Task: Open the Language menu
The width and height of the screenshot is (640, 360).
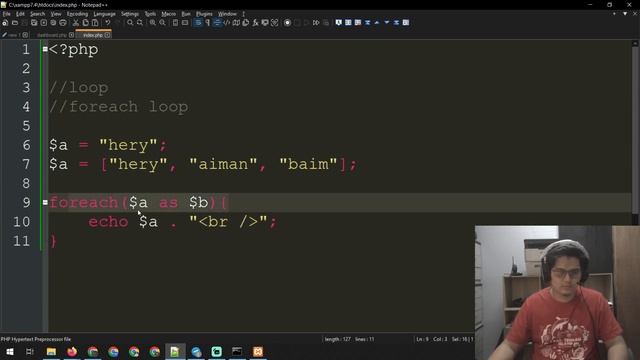Action: coord(104,14)
